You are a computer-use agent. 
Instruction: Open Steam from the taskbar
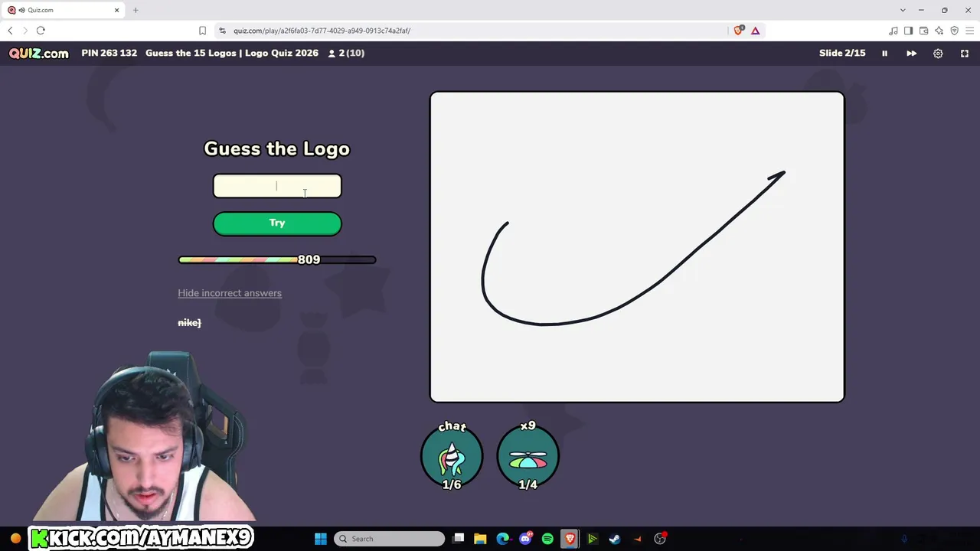(x=615, y=539)
